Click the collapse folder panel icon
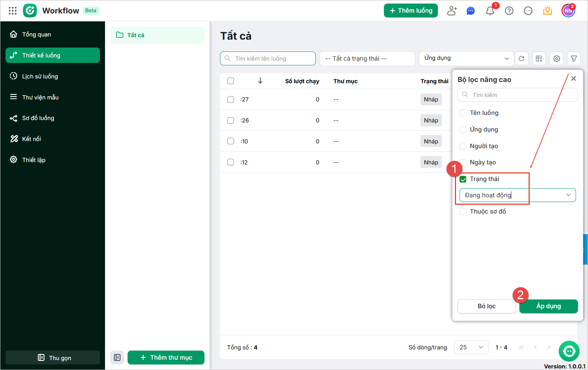588x370 pixels. point(117,357)
